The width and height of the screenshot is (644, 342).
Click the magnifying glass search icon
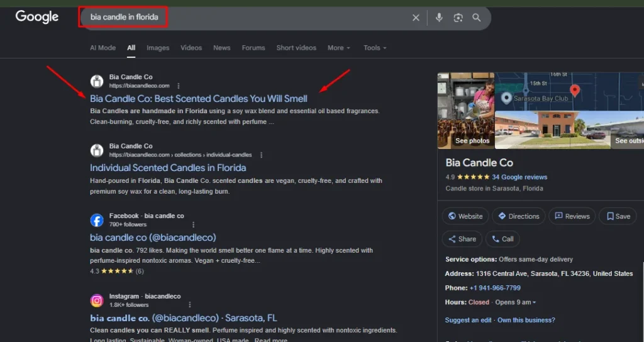coord(477,18)
